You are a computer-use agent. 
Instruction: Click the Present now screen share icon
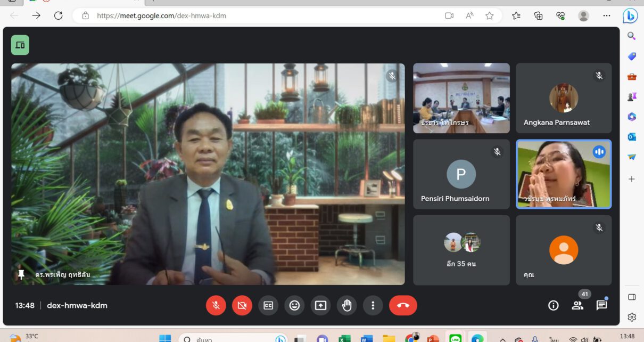[320, 305]
